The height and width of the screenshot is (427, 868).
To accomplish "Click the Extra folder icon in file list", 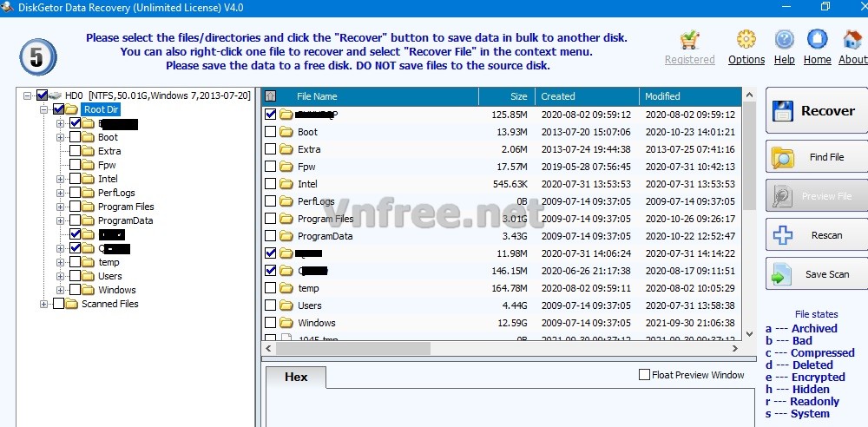I will 286,149.
